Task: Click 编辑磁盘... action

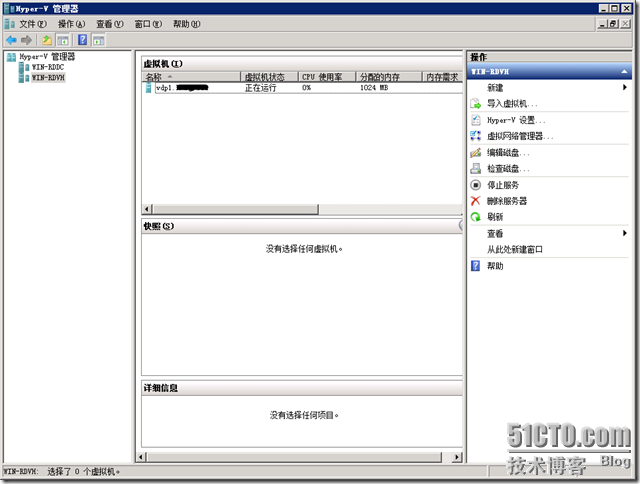Action: coord(508,153)
